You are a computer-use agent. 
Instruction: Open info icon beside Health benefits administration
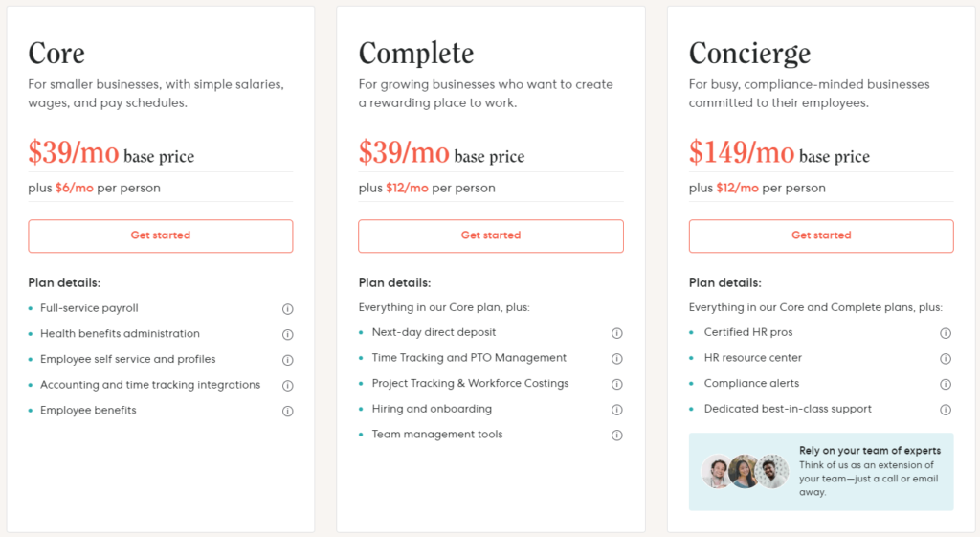[x=287, y=334]
